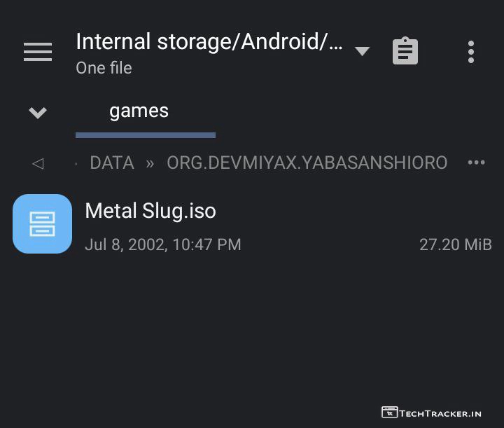
Task: Tap the clipboard paste icon
Action: pyautogui.click(x=405, y=52)
